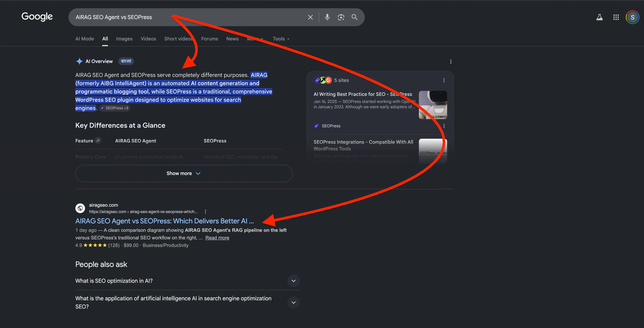Click the AI Overview sparkle icon
Viewport: 644px width, 328px height.
point(79,61)
